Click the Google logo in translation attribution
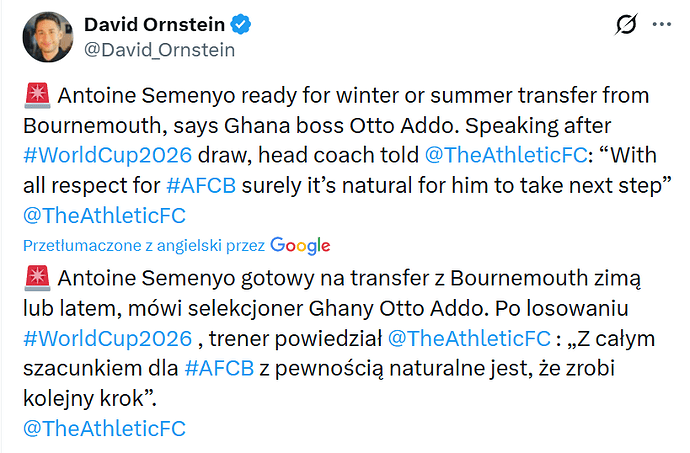Viewport: 690px width, 453px height. click(300, 246)
